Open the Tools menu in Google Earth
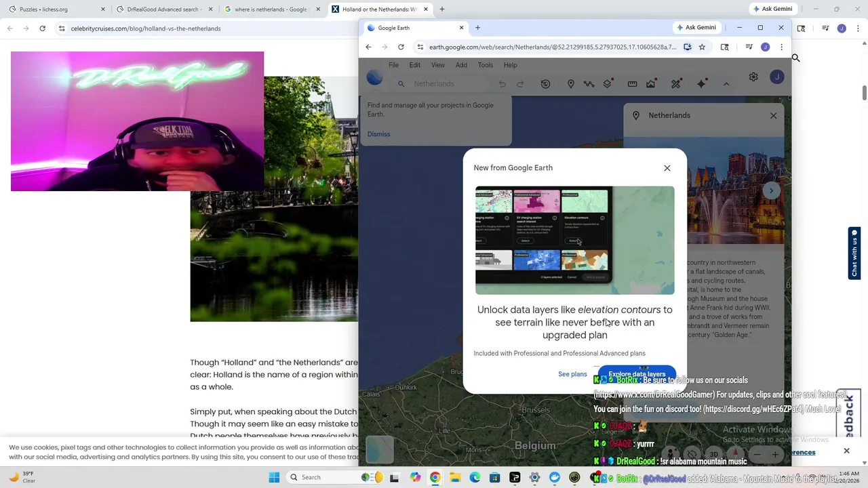This screenshot has width=868, height=488. pos(485,65)
